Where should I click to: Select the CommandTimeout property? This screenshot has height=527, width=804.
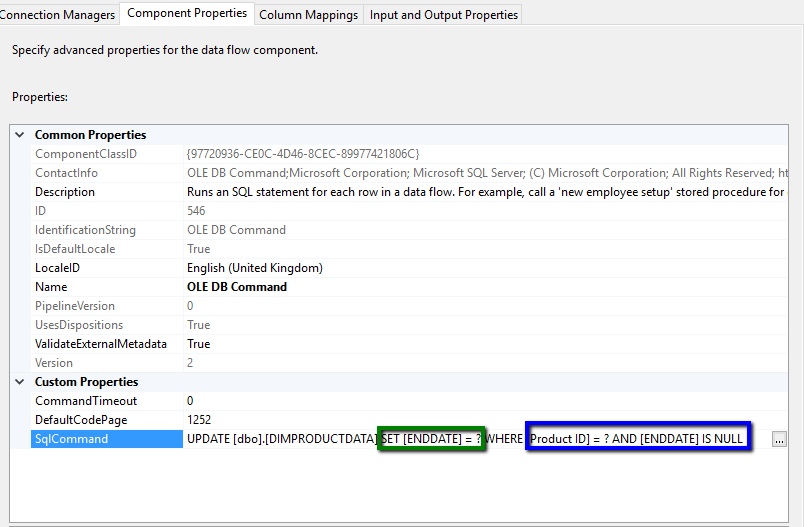85,401
